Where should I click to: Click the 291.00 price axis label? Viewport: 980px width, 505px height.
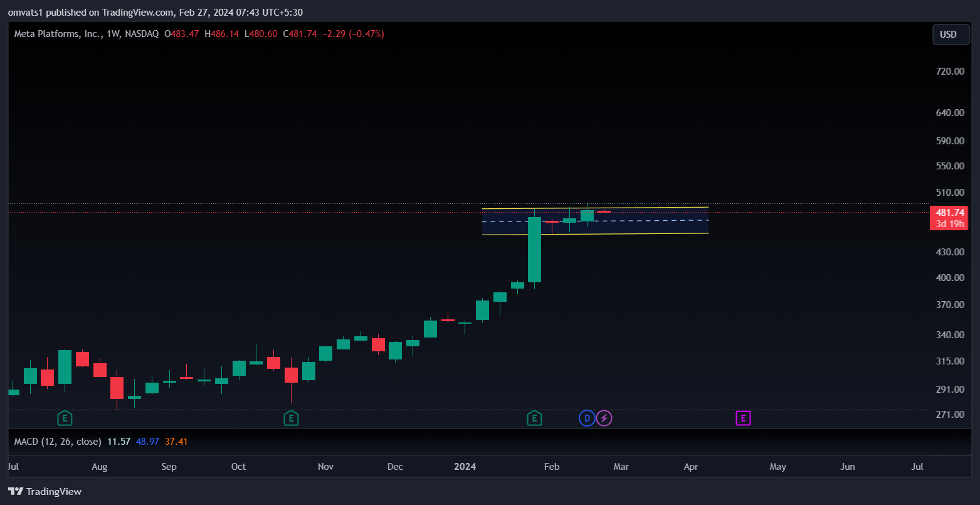click(950, 390)
